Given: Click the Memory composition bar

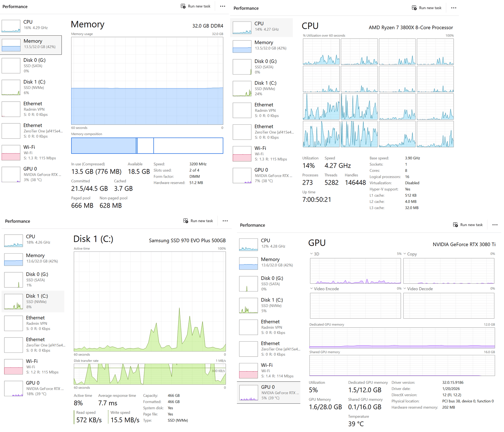Looking at the screenshot, I should 147,146.
